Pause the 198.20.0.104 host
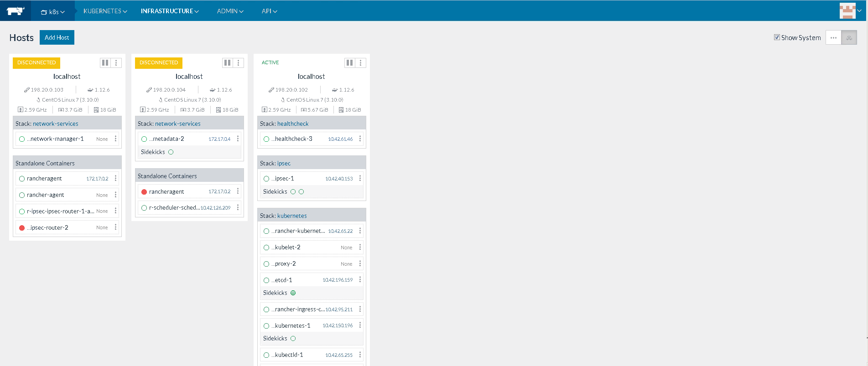 pos(228,63)
